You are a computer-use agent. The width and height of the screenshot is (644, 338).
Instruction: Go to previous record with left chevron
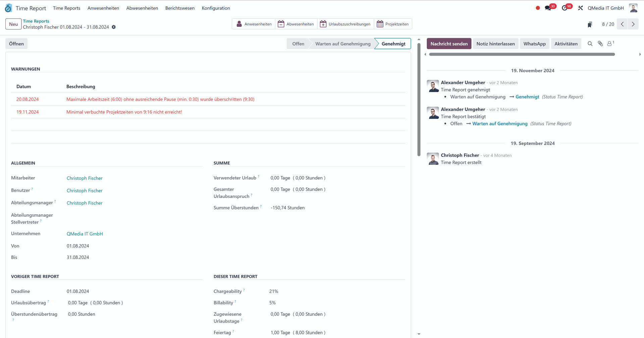click(x=622, y=24)
